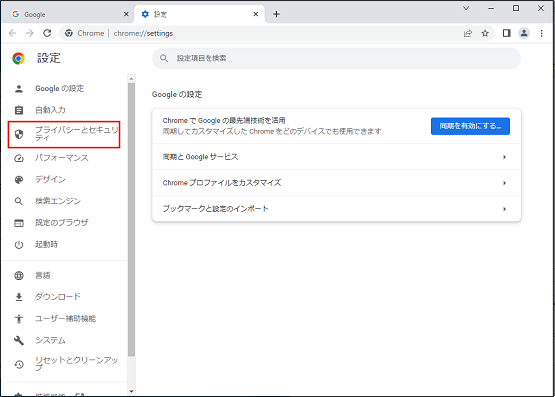Close the 設定 tab

pyautogui.click(x=256, y=14)
